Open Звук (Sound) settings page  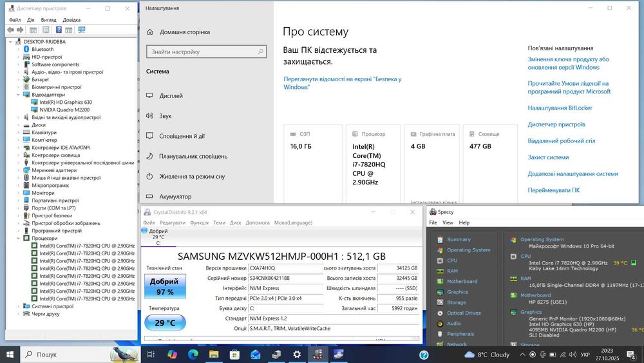point(165,116)
